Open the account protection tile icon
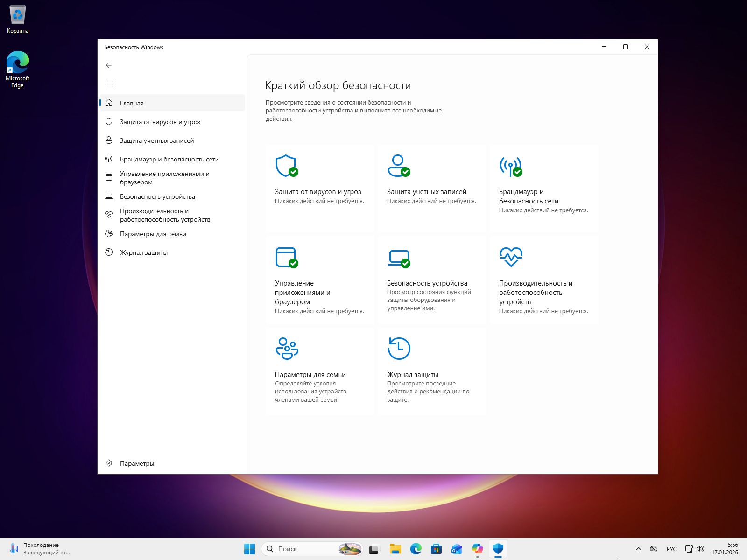747x560 pixels. pos(398,166)
